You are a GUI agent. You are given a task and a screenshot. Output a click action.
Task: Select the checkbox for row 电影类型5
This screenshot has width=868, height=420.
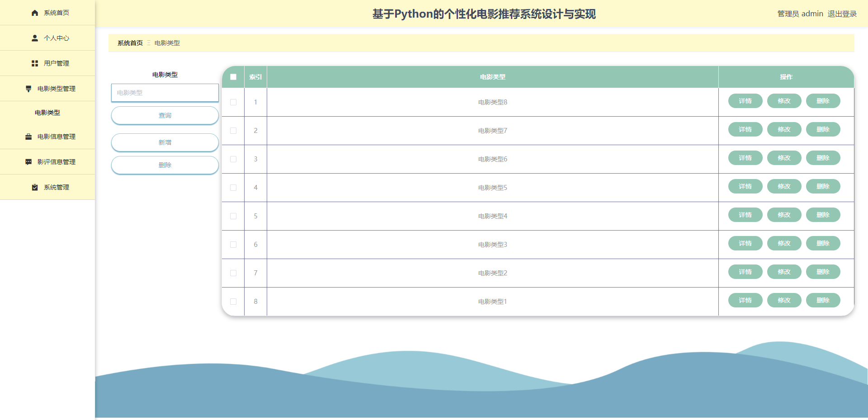(233, 188)
